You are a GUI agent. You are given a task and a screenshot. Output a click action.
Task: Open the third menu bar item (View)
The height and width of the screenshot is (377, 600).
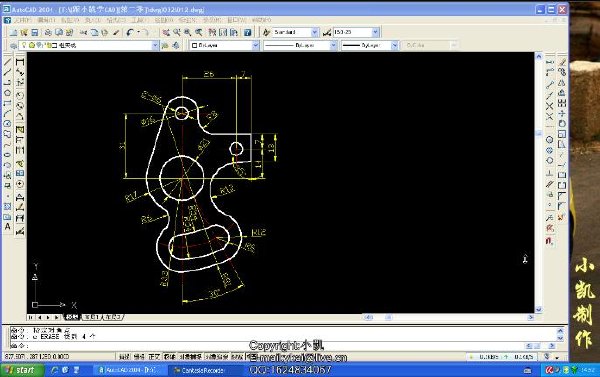pyautogui.click(x=70, y=20)
